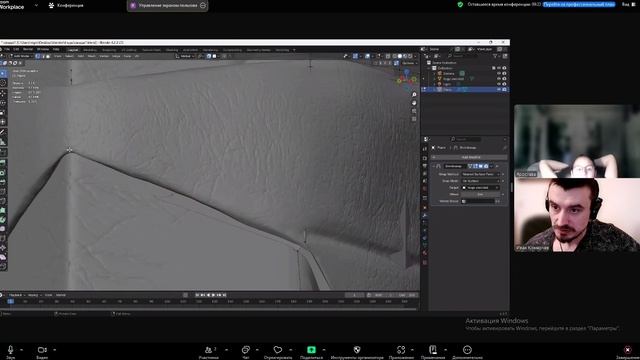Select the Annotate tool in Blender toolbar
Viewport: 640px width, 360px height.
pyautogui.click(x=3, y=132)
